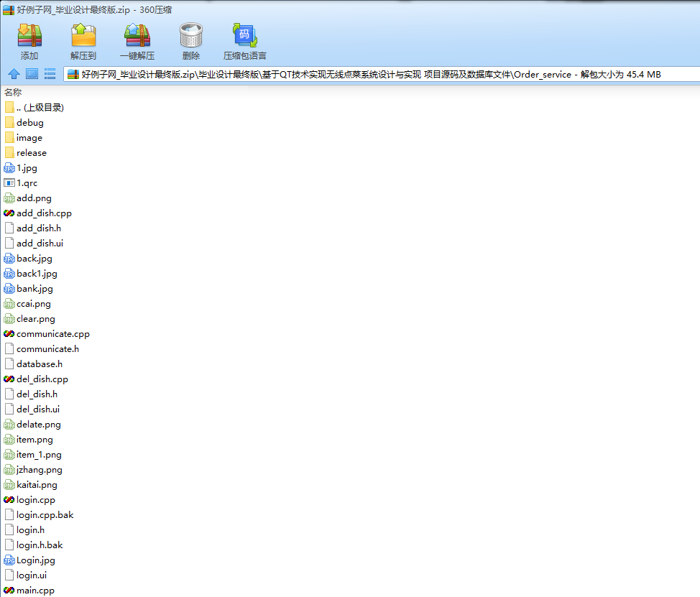This screenshot has height=597, width=700.
Task: Select the add_dish.cpp file
Action: click(37, 213)
